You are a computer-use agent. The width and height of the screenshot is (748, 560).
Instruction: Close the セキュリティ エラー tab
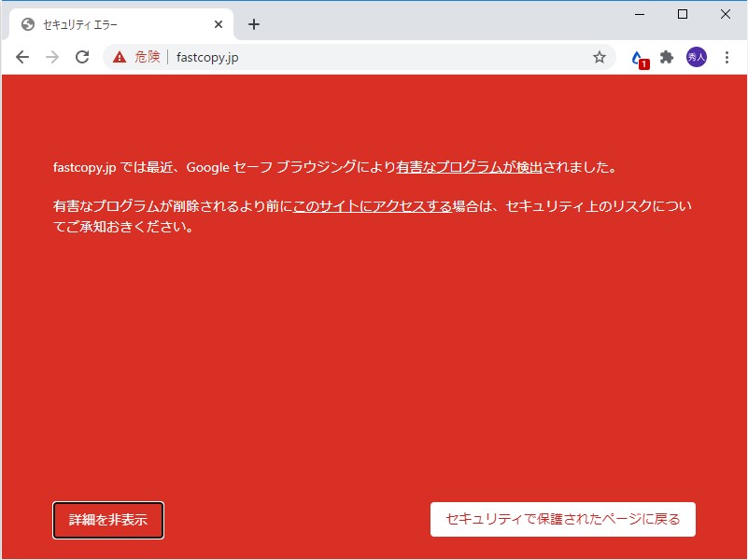click(x=219, y=24)
